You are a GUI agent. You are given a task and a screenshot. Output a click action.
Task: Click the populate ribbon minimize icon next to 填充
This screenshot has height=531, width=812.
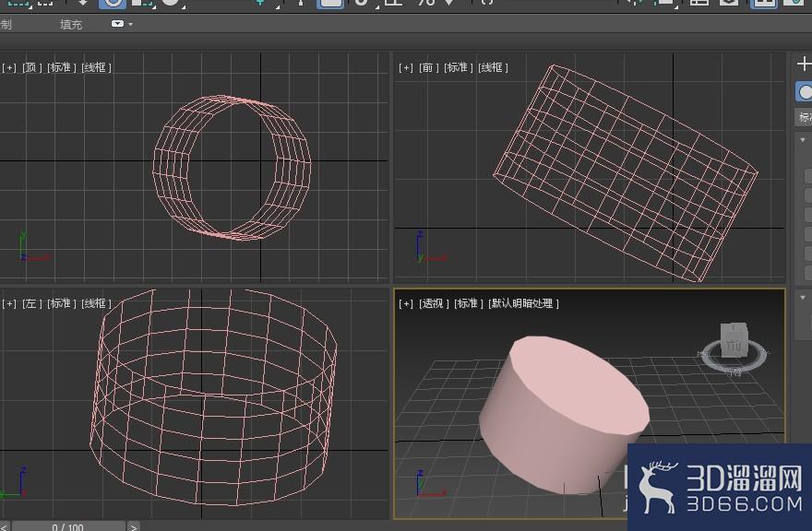[x=117, y=24]
